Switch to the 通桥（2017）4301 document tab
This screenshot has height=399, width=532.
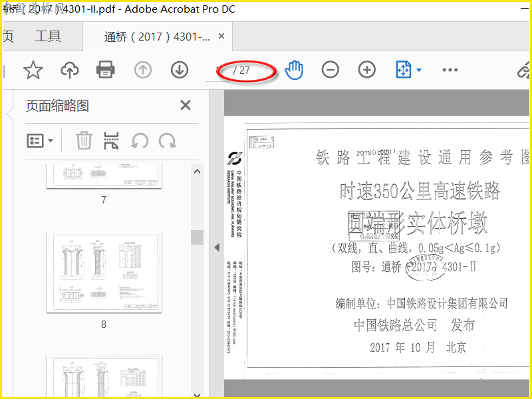click(157, 37)
